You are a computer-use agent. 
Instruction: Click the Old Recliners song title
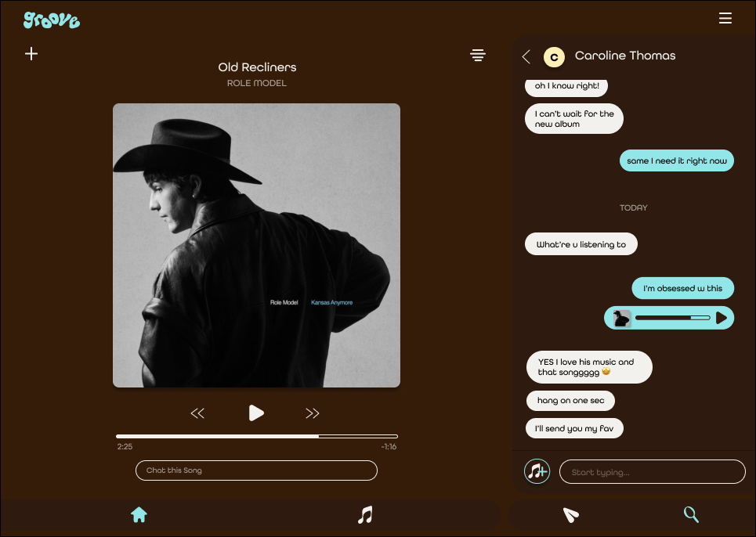coord(257,67)
